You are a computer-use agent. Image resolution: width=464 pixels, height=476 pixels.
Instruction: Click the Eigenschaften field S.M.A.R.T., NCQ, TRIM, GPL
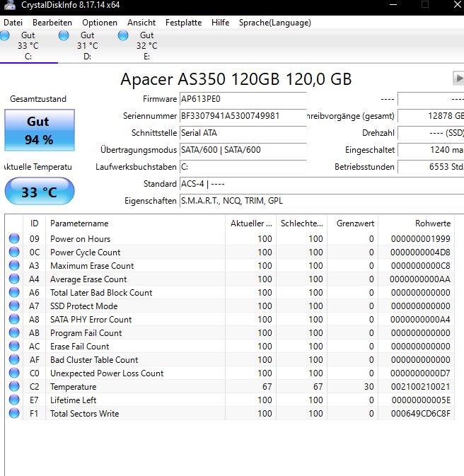[322, 201]
